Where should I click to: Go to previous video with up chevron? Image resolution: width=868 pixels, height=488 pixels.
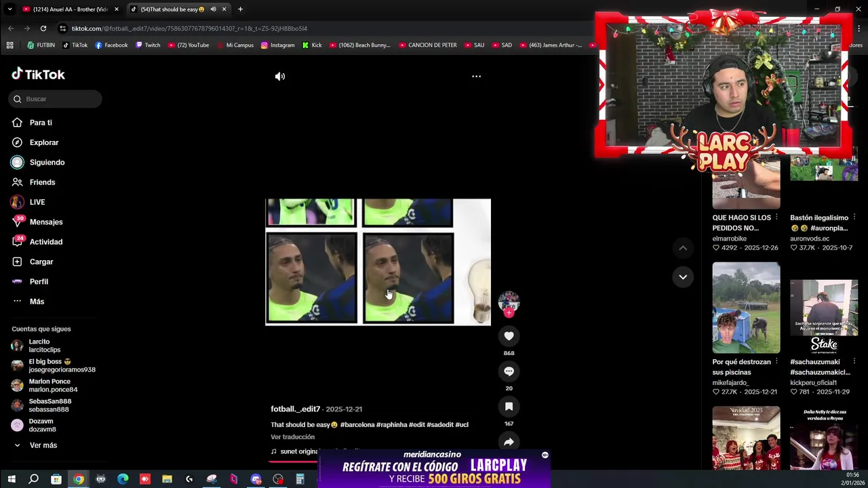tap(683, 248)
